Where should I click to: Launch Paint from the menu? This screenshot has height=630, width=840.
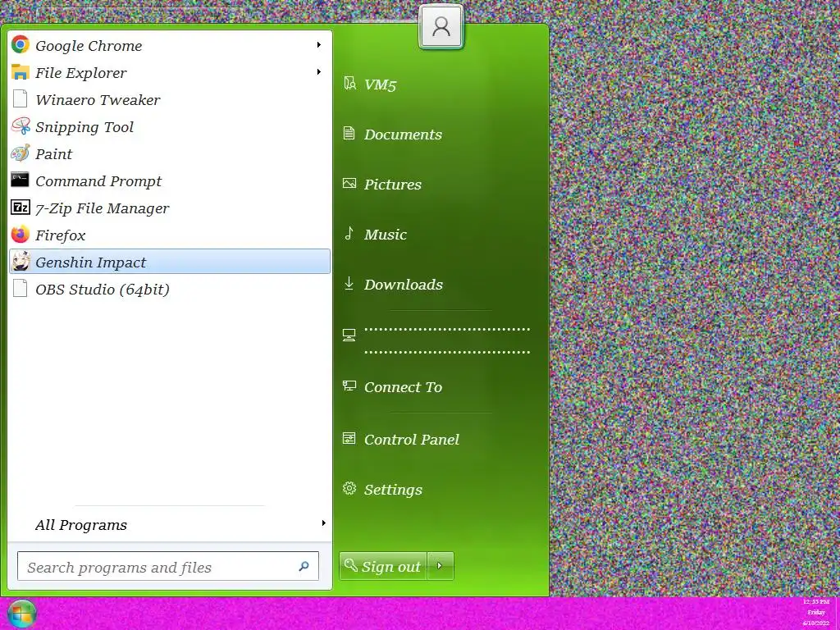coord(170,153)
